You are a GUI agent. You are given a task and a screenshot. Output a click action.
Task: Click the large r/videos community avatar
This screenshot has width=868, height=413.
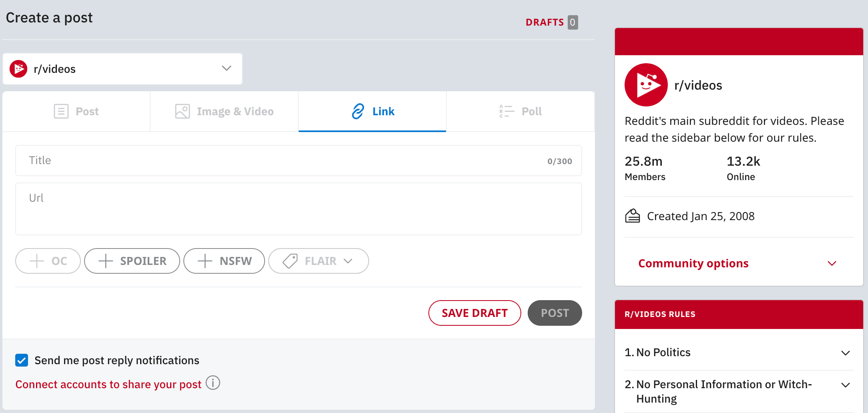646,85
